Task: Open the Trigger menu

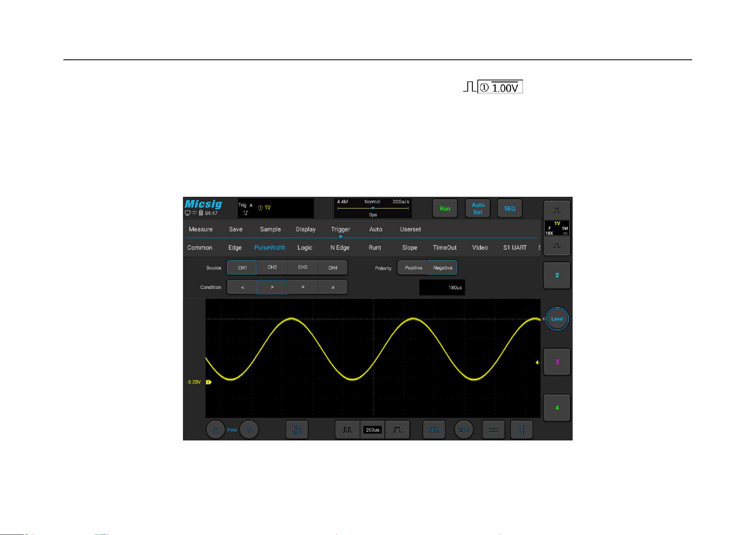Action: [x=340, y=229]
